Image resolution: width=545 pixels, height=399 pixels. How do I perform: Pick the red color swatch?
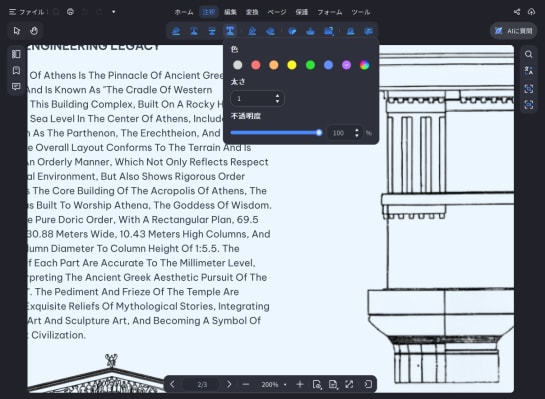(x=256, y=65)
